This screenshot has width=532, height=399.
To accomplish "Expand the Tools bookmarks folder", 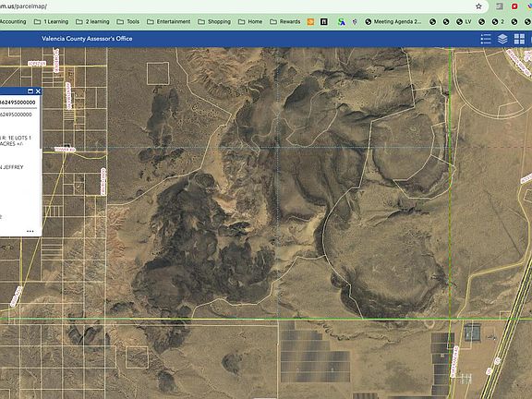I will coord(127,22).
